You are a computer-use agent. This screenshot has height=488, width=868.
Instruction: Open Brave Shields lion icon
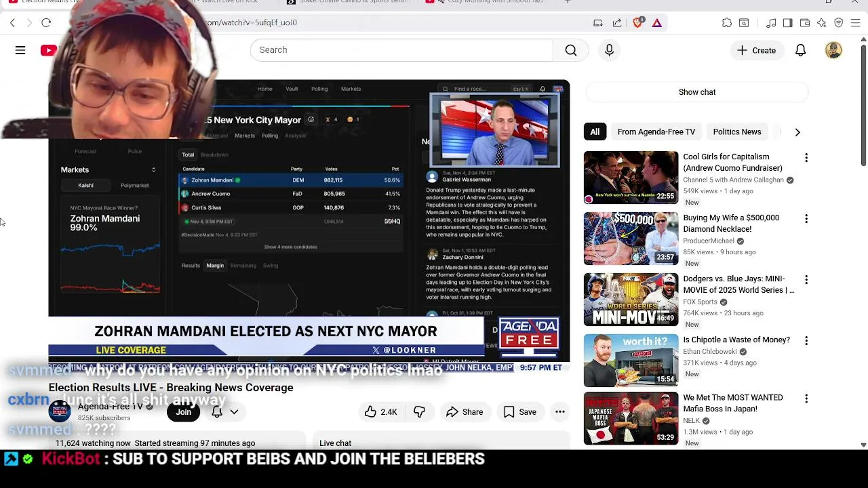(637, 23)
